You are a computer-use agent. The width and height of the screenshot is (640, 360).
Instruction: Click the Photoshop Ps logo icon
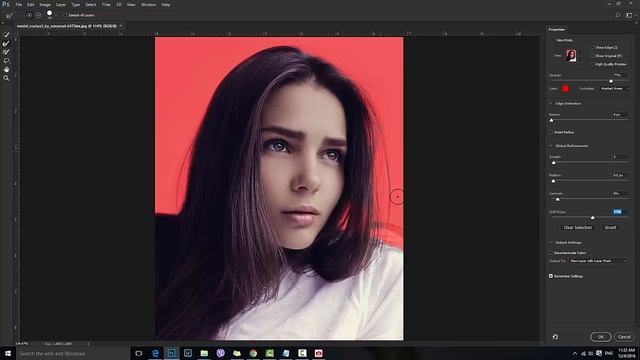(6, 4)
